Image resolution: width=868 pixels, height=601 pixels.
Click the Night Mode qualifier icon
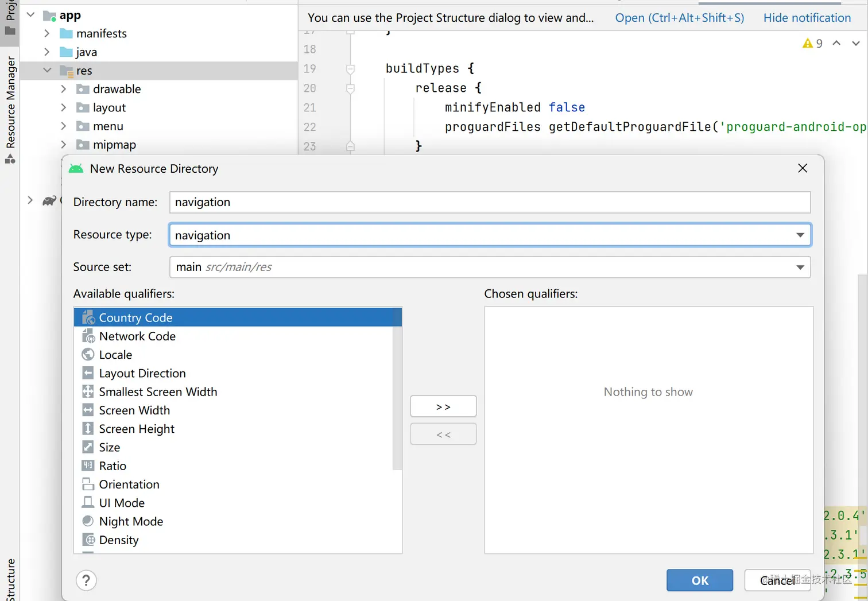coord(88,521)
